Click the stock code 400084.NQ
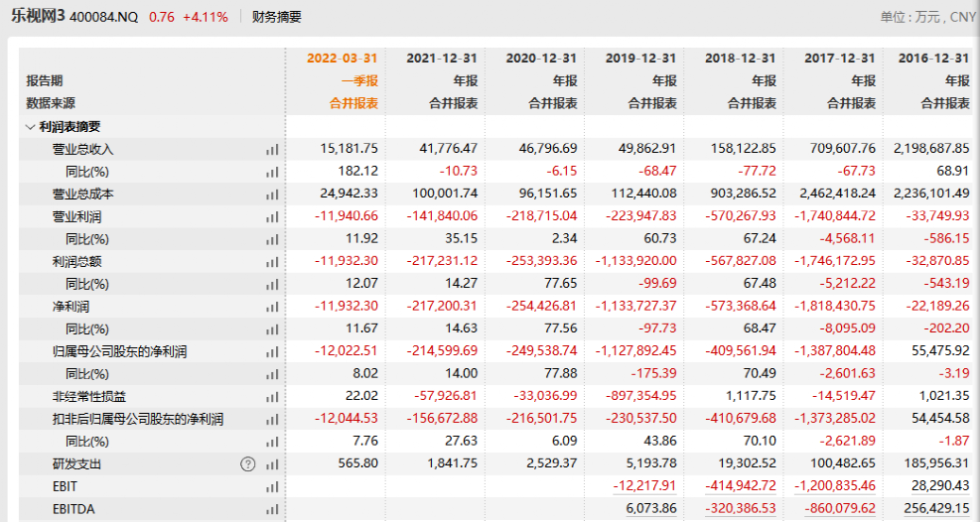This screenshot has width=980, height=522. 103,17
